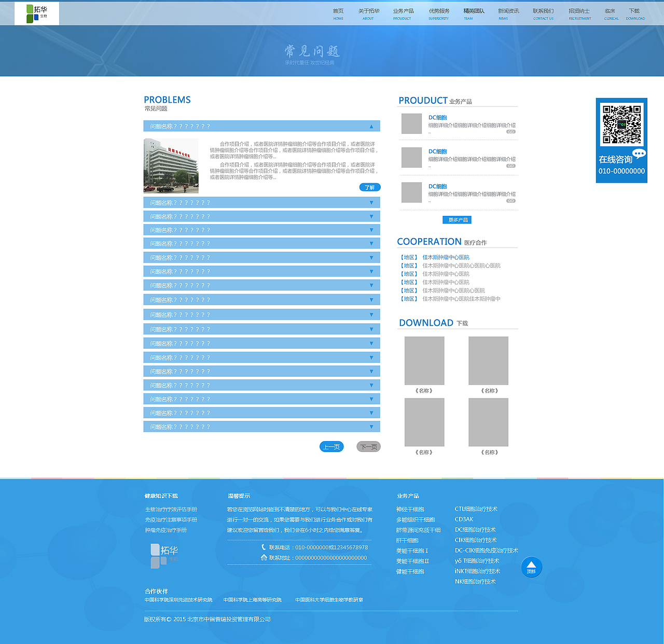Open 健能干细胞 footer link
Screen dimensions: 664x644
[410, 572]
